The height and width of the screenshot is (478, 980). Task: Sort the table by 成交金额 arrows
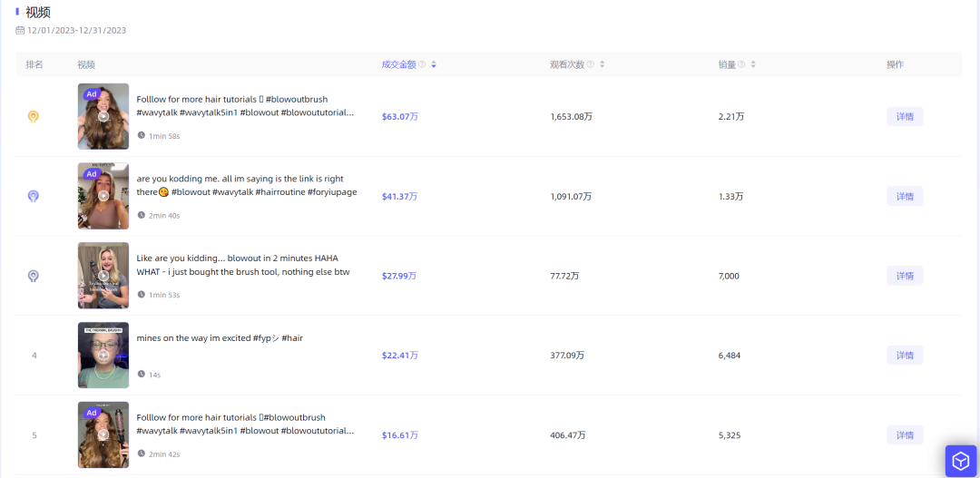(x=434, y=64)
